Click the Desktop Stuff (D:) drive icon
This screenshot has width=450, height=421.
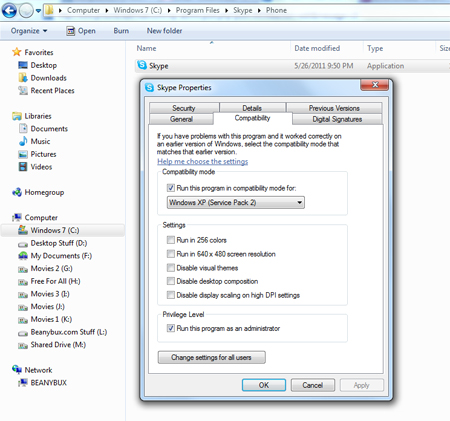(x=23, y=244)
